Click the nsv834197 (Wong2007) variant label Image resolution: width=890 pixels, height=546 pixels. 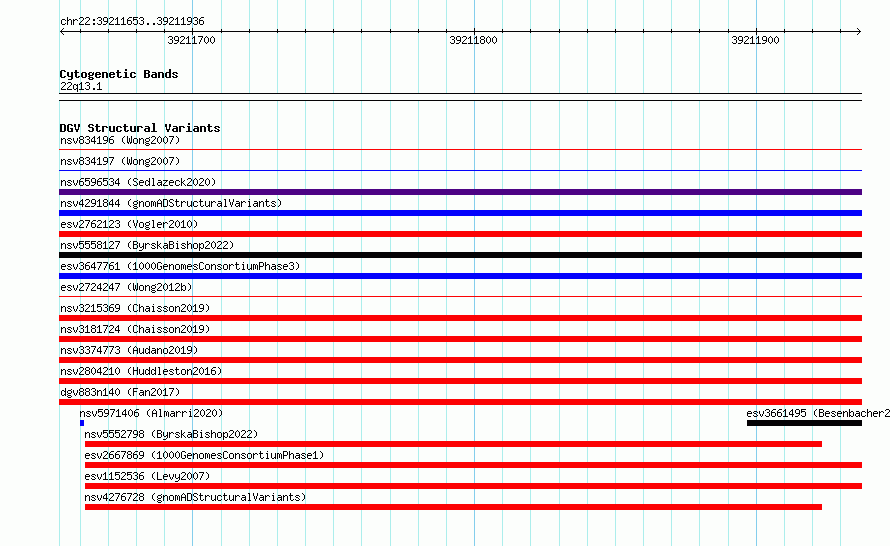tap(120, 161)
